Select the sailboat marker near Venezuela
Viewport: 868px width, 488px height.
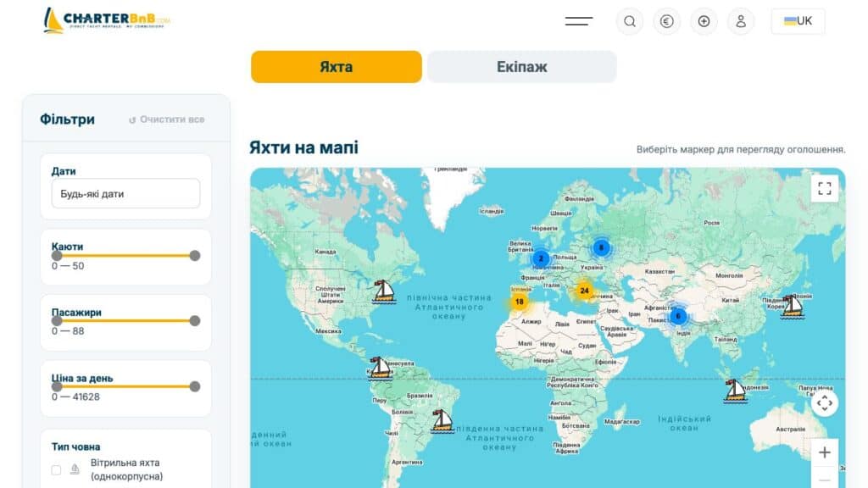pos(380,369)
